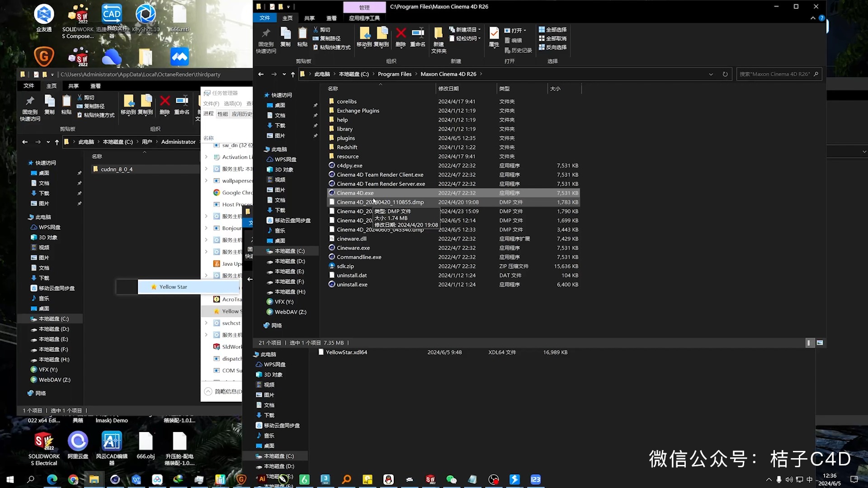This screenshot has height=488, width=868.
Task: Select WebDAV (Z:) in front navigation pane
Action: point(290,312)
